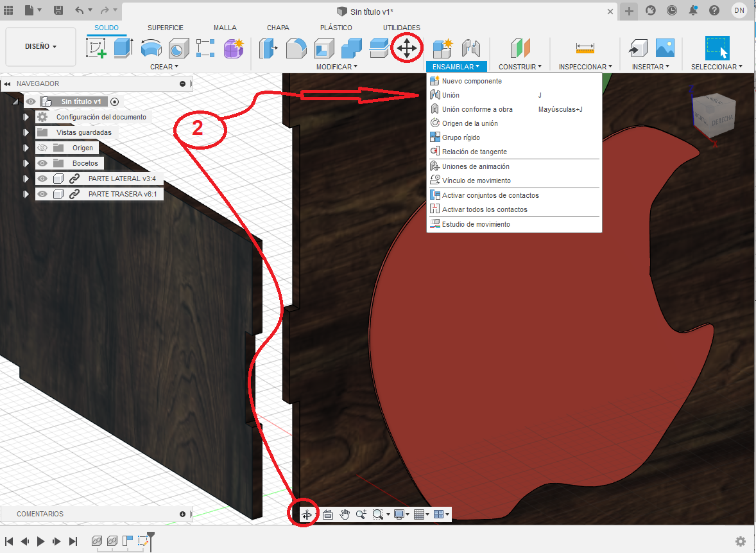Open the notifications bell

693,10
